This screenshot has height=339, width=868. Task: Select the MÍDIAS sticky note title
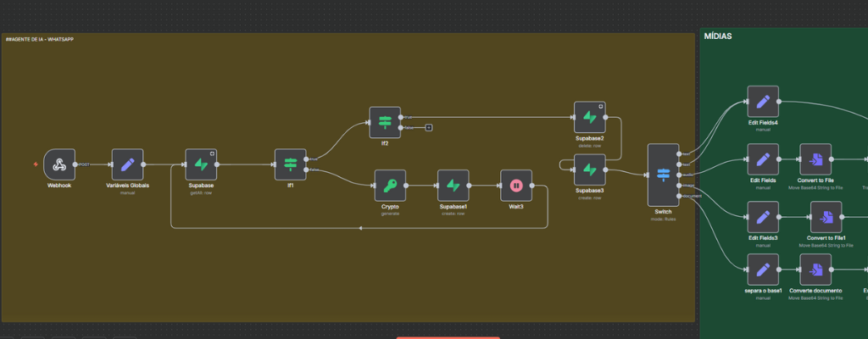[718, 36]
